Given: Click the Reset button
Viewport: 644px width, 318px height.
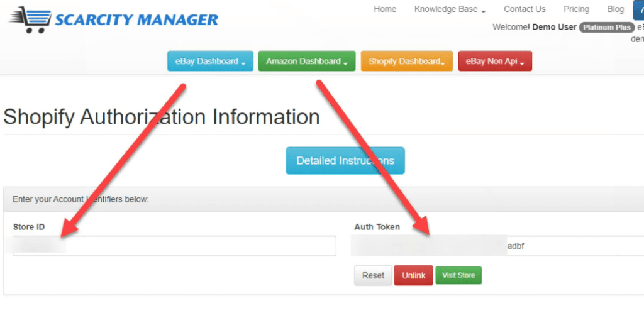Looking at the screenshot, I should pyautogui.click(x=373, y=275).
